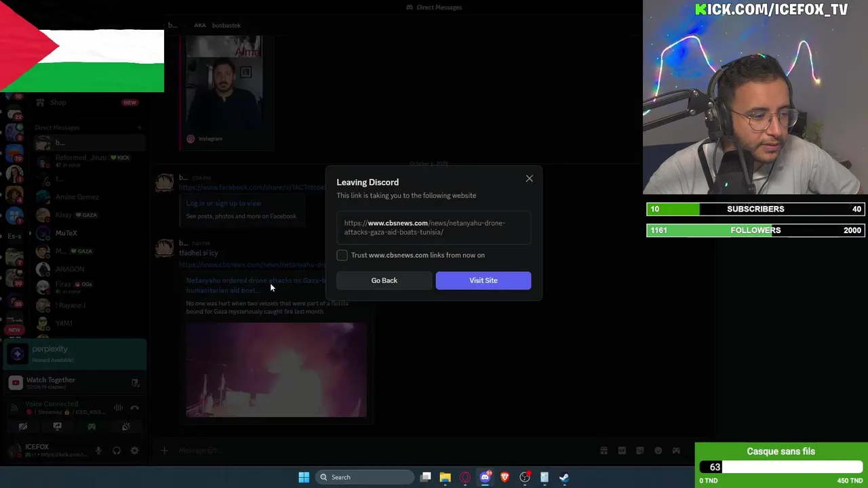Viewport: 868px width, 488px height.
Task: Open the sticker picker
Action: pos(639,451)
